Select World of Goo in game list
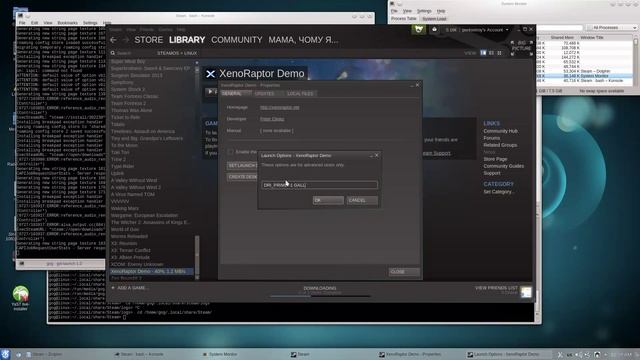Image resolution: width=640 pixels, height=360 pixels. tap(125, 229)
